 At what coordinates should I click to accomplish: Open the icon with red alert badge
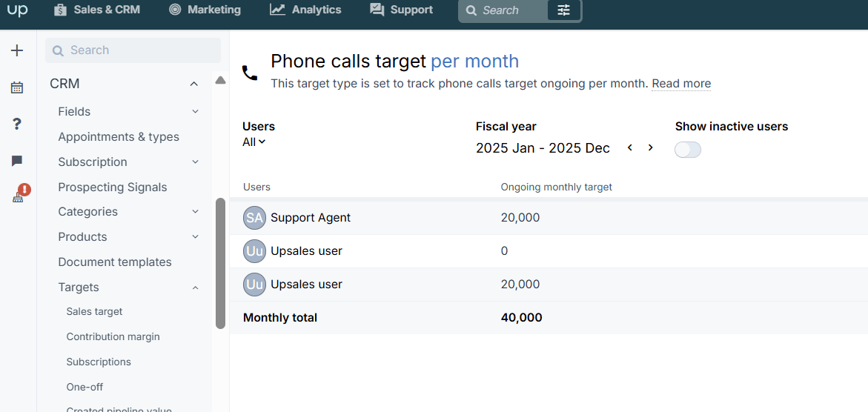point(21,194)
